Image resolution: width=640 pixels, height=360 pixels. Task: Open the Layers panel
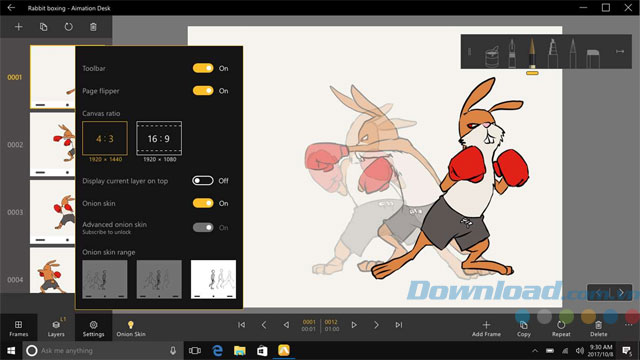[x=56, y=328]
